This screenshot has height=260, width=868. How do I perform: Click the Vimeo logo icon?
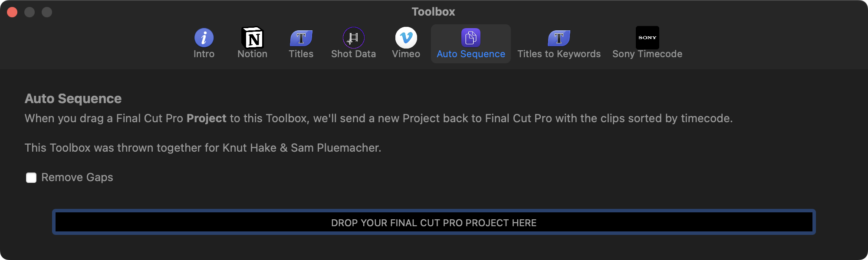coord(406,38)
